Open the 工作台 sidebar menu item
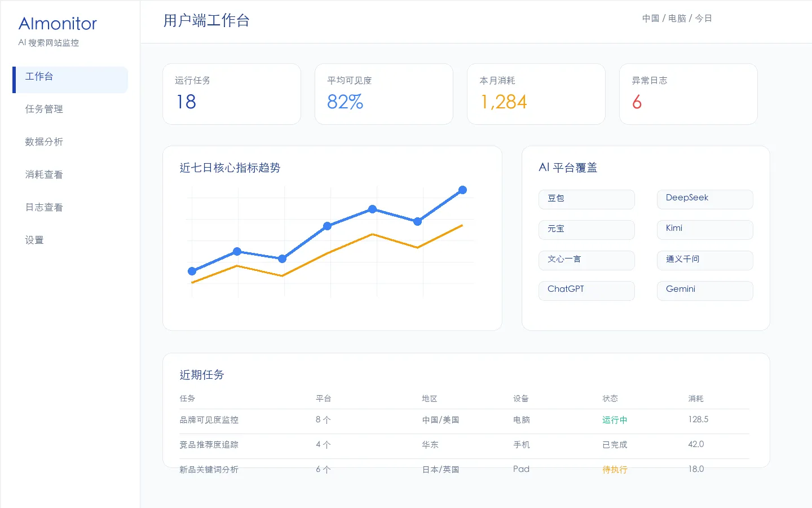The height and width of the screenshot is (508, 812). 70,80
